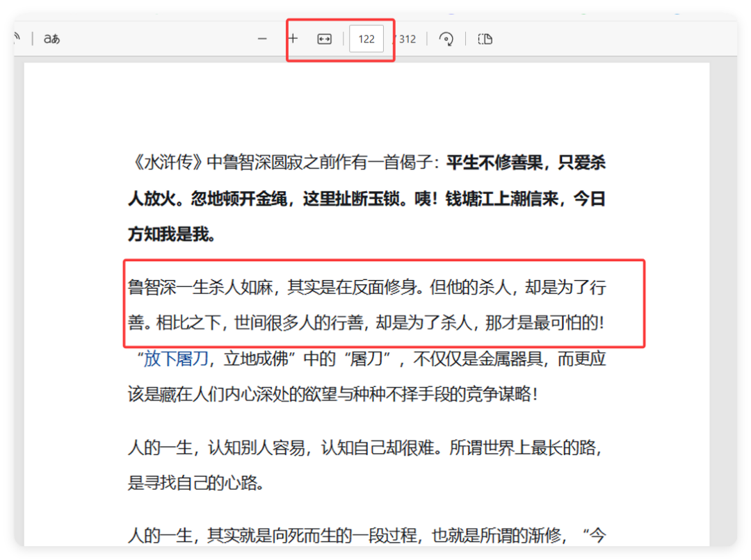The image size is (751, 560).
Task: Zoom out with the minus button
Action: 262,39
